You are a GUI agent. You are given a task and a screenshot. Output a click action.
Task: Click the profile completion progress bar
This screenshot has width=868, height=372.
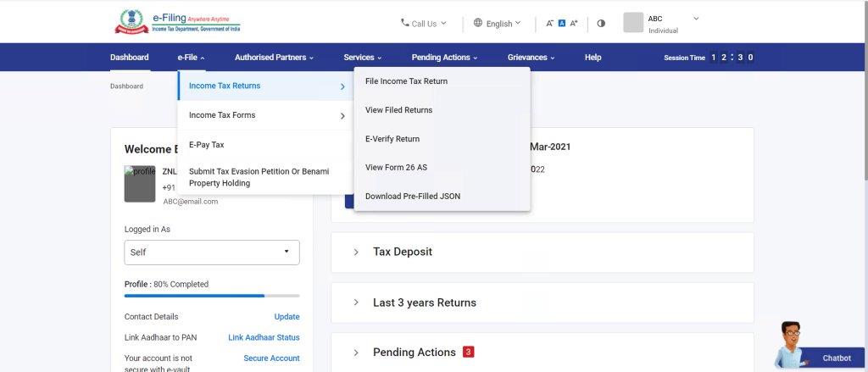pos(211,296)
